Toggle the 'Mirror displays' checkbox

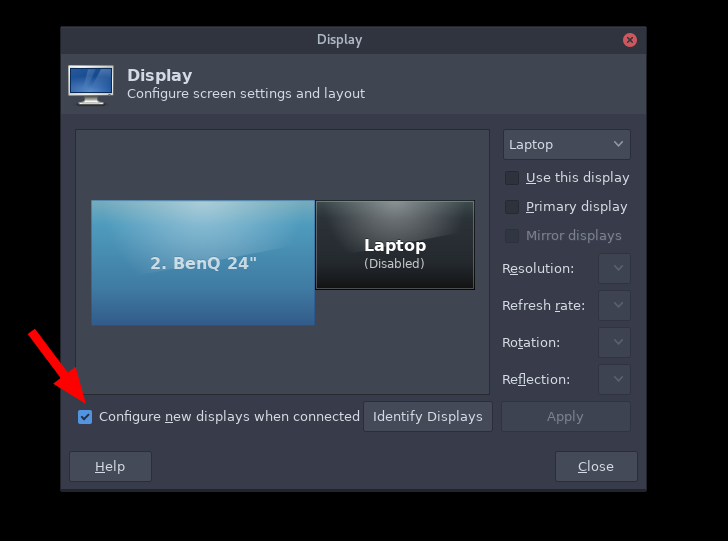pos(512,236)
